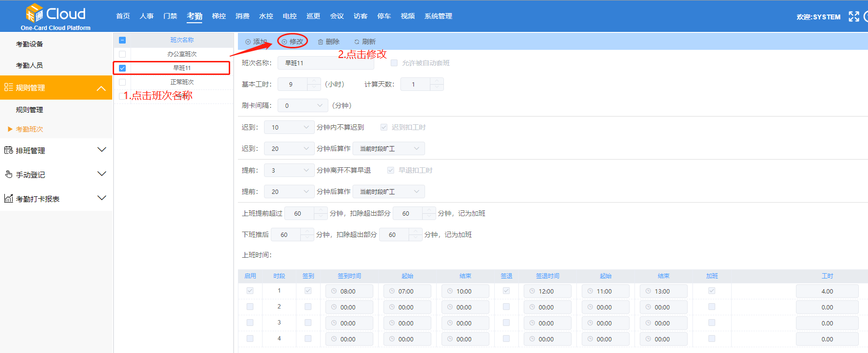This screenshot has width=868, height=353.
Task: Collapse the 规则管理 section
Action: (x=101, y=88)
